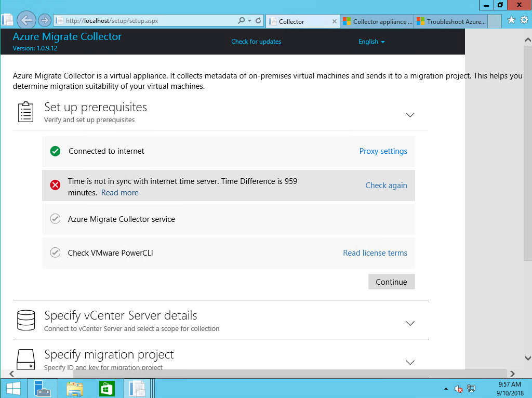
Task: Open the Windows Start button
Action: pos(13,389)
